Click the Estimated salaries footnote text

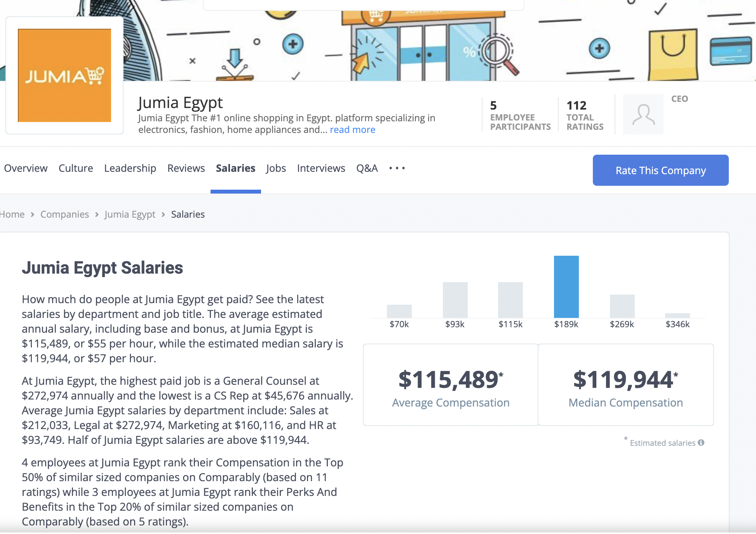(662, 443)
